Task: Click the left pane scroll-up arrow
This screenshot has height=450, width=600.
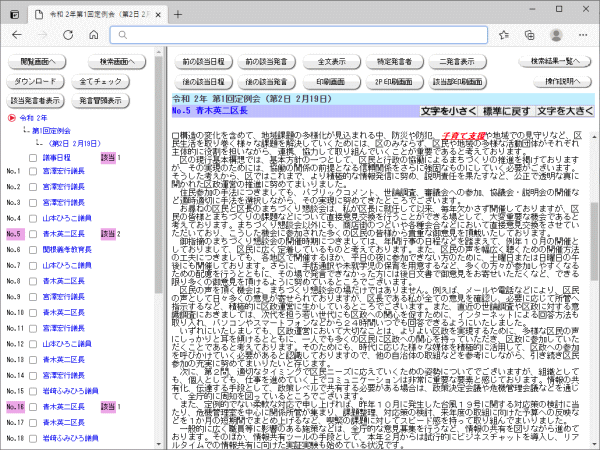Action: [x=159, y=51]
